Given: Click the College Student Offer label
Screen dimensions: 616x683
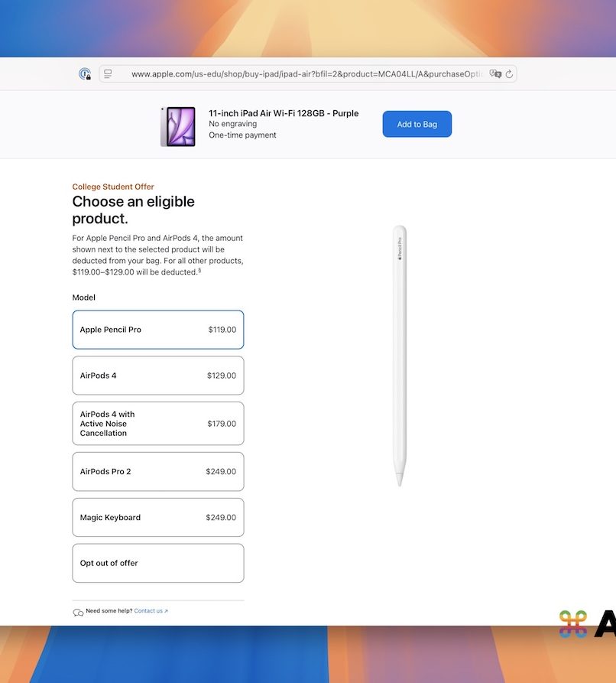Looking at the screenshot, I should [113, 187].
